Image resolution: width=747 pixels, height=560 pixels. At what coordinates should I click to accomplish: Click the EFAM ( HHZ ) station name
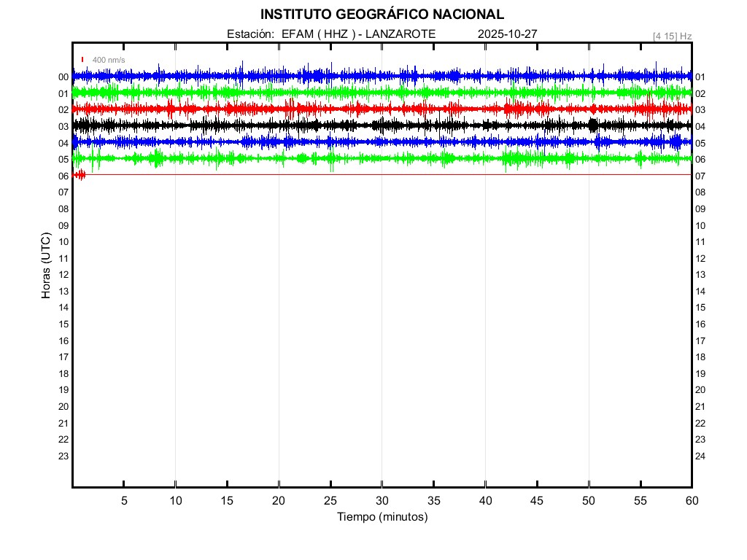(x=320, y=34)
